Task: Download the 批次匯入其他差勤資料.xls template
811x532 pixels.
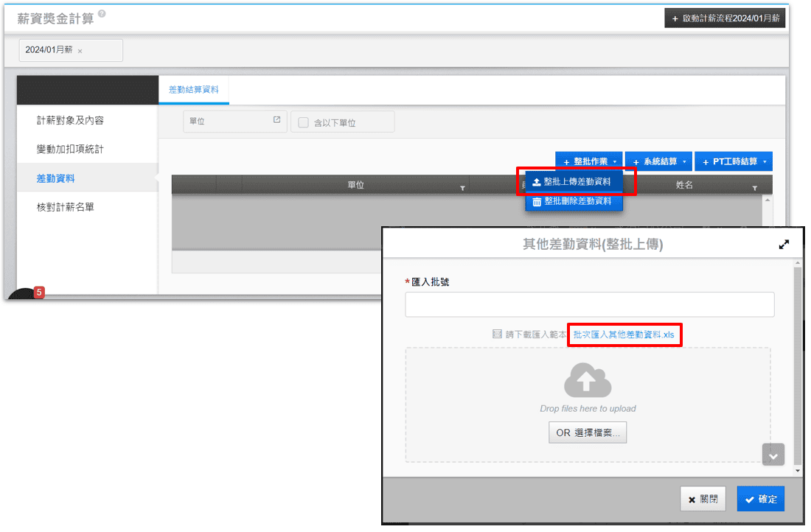Action: (624, 335)
